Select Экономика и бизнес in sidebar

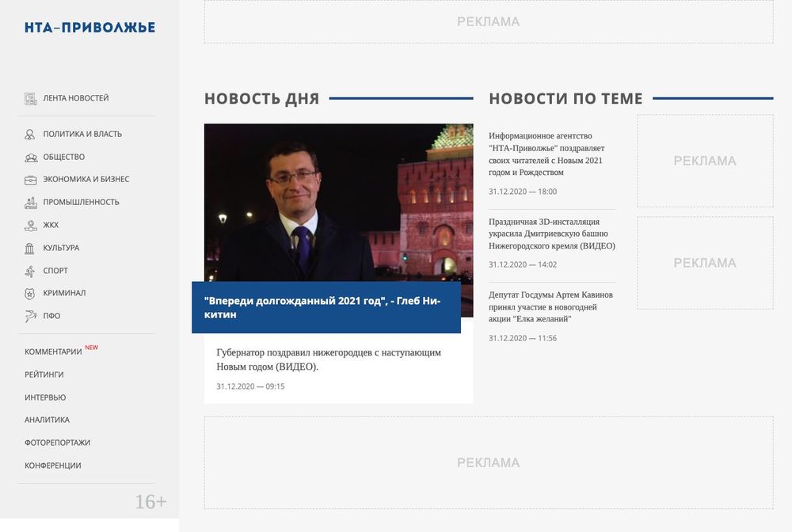(x=86, y=179)
